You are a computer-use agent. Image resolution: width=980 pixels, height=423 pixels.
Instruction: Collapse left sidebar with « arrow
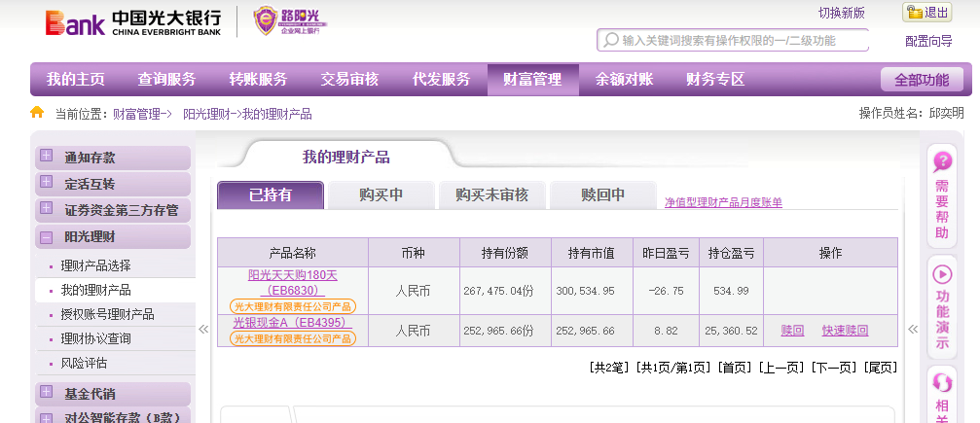pos(203,330)
